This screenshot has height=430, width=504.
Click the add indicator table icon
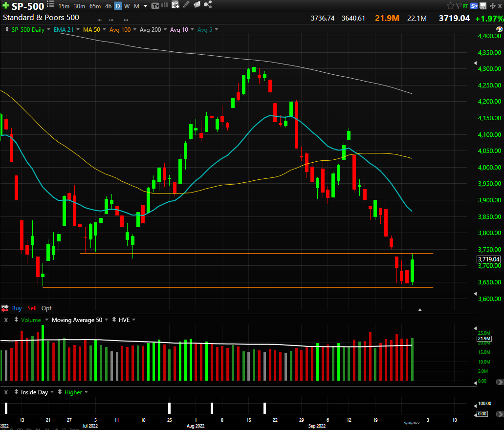point(175,4)
